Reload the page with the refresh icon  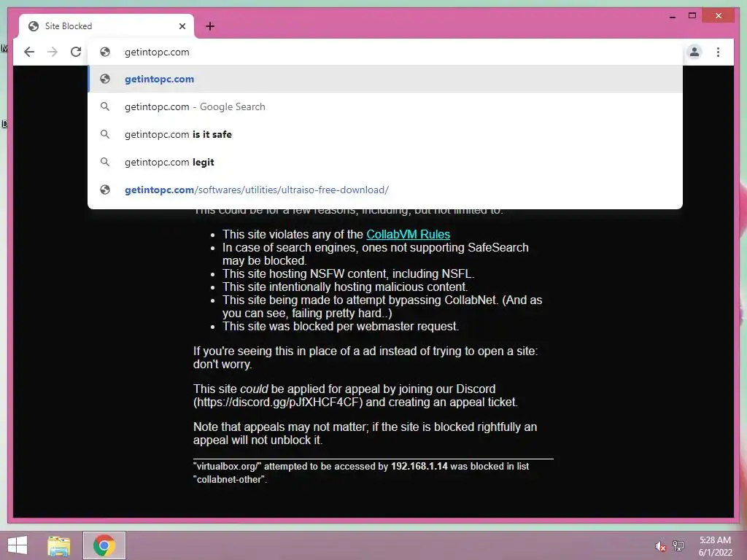(x=76, y=52)
